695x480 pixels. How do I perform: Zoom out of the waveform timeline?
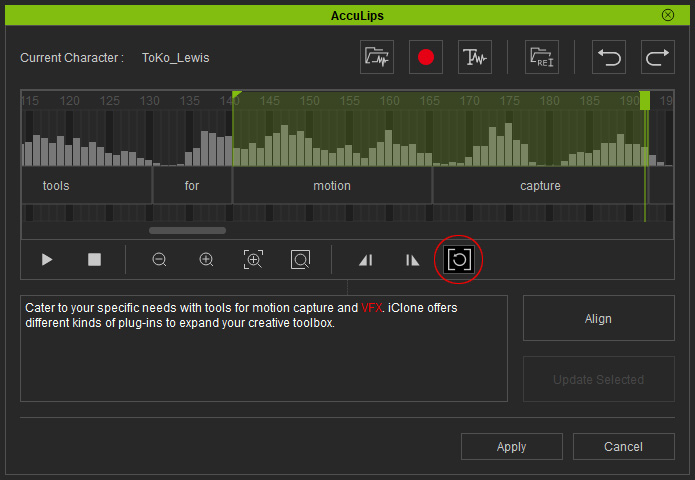(x=159, y=260)
